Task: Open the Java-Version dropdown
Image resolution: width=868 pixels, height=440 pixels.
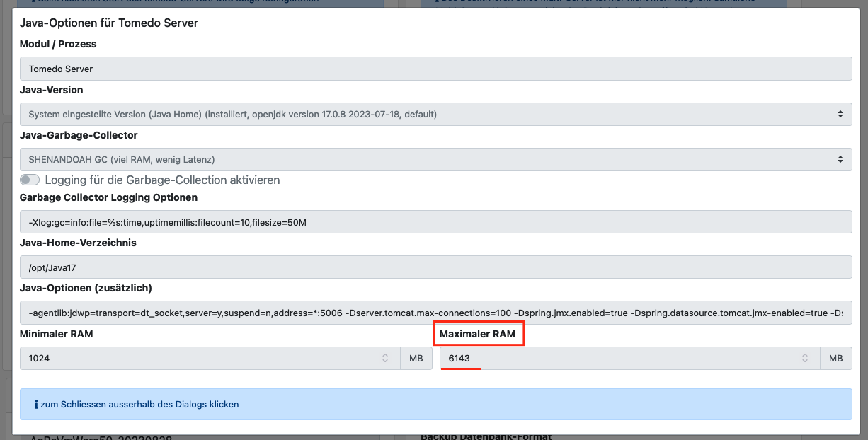Action: click(x=435, y=114)
